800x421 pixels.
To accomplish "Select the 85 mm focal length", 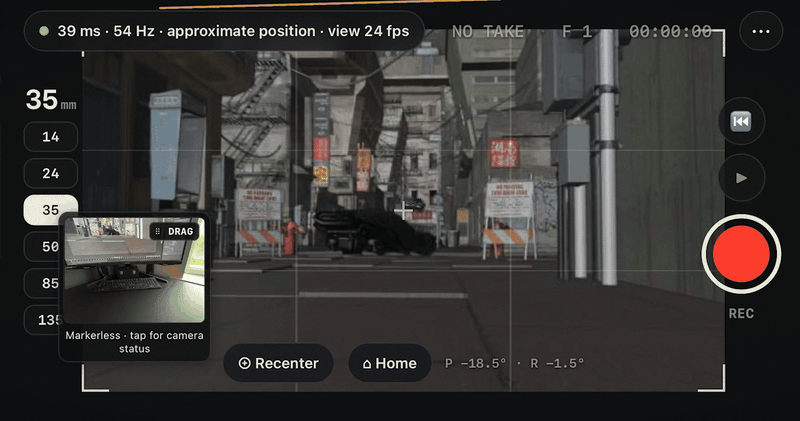I will 42,283.
